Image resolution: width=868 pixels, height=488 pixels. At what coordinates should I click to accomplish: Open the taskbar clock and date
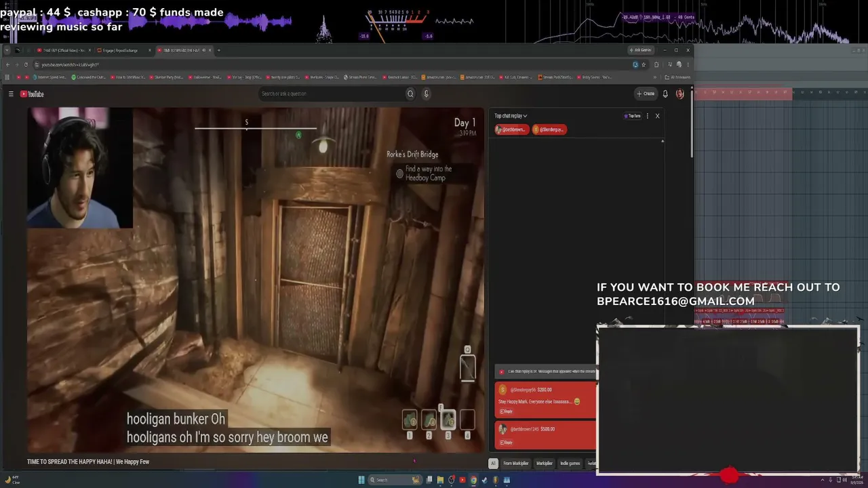(x=856, y=480)
